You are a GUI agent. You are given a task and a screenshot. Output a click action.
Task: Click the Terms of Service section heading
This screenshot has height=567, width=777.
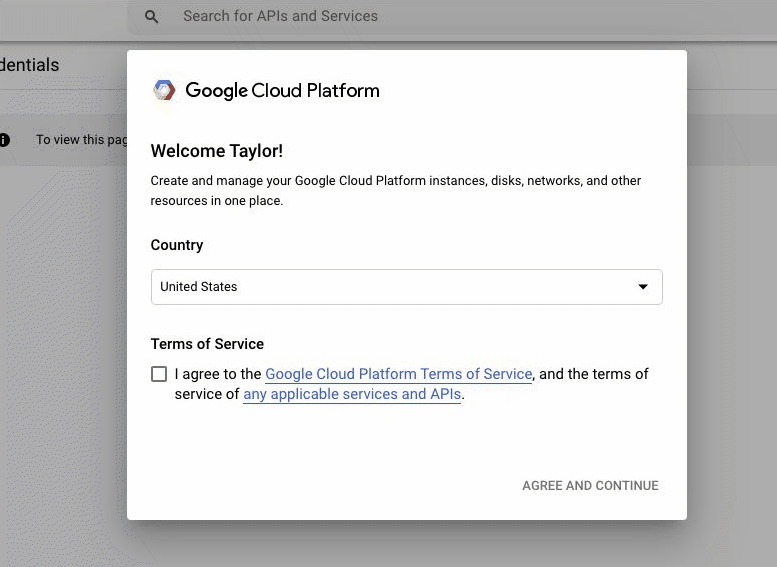coord(207,344)
